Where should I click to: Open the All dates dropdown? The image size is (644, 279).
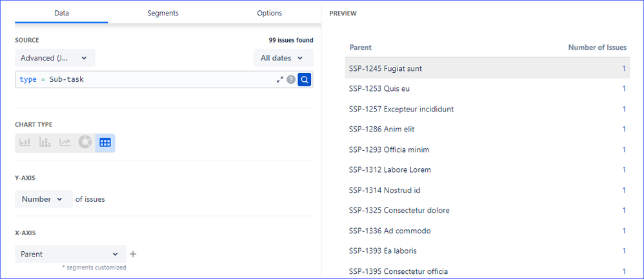[x=283, y=58]
